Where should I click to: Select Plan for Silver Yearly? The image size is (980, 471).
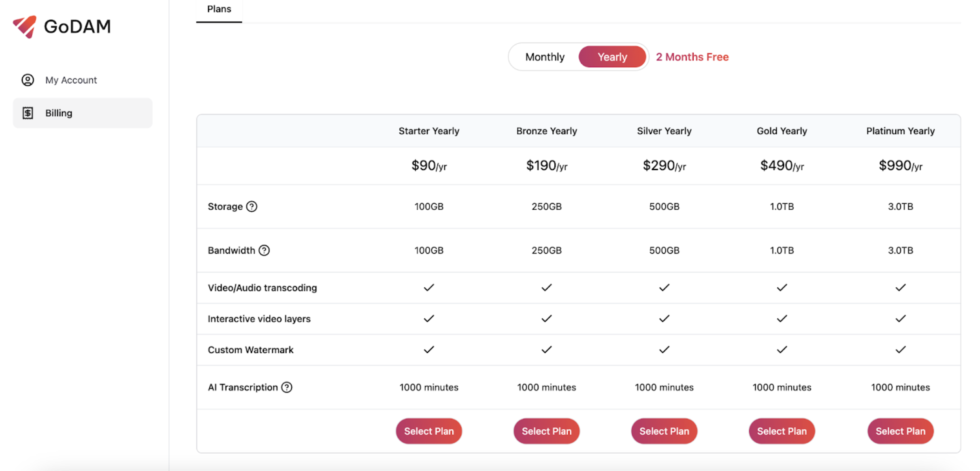coord(664,431)
